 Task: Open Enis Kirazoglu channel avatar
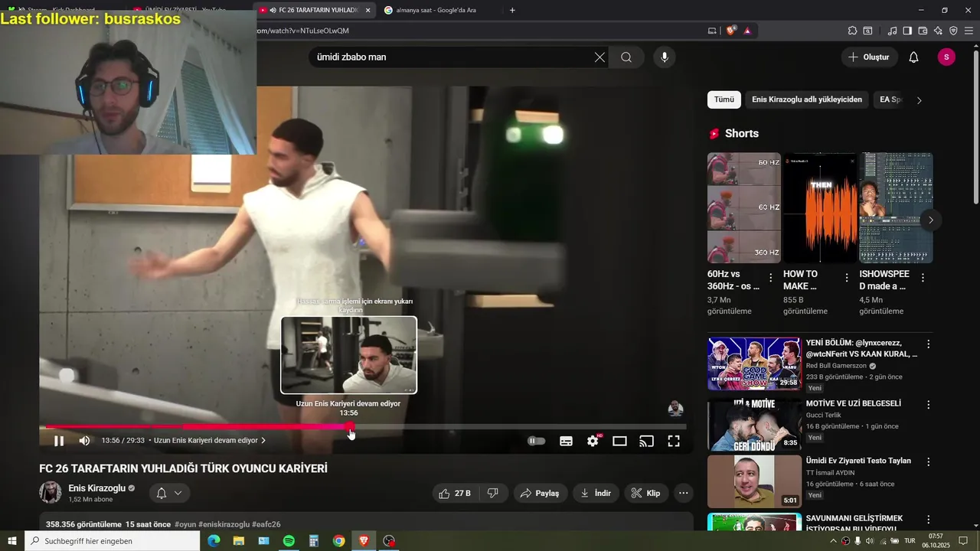tap(51, 492)
